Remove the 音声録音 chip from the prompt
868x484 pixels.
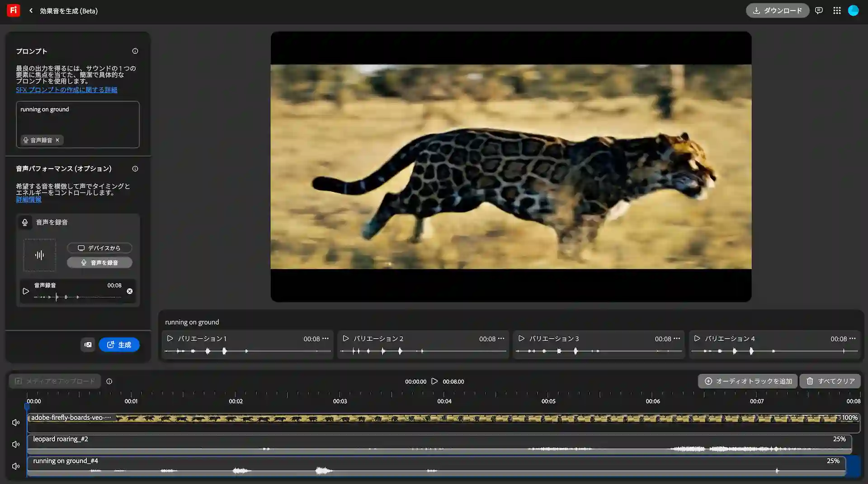click(x=57, y=140)
